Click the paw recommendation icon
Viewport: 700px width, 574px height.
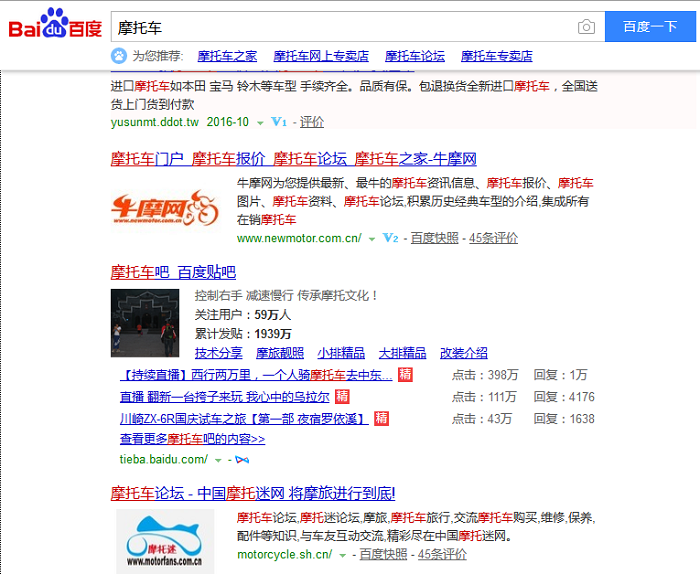point(119,56)
